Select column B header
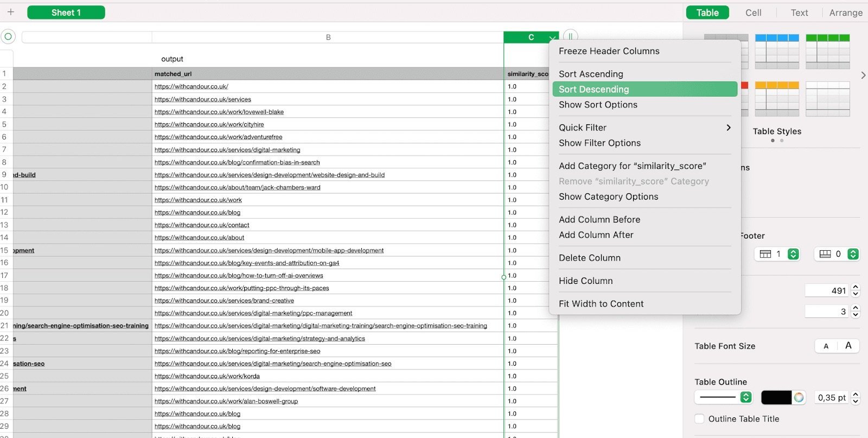This screenshot has height=438, width=868. click(328, 37)
